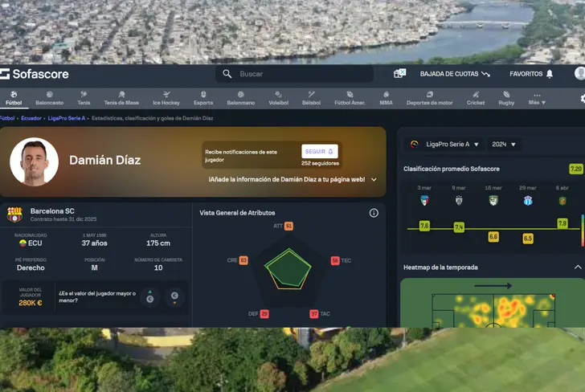
Task: Click Bajada de Cuotas link
Action: tap(455, 74)
